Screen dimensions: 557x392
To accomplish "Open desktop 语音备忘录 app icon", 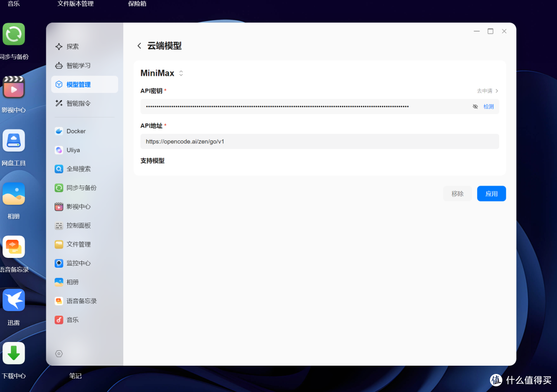I will point(14,247).
